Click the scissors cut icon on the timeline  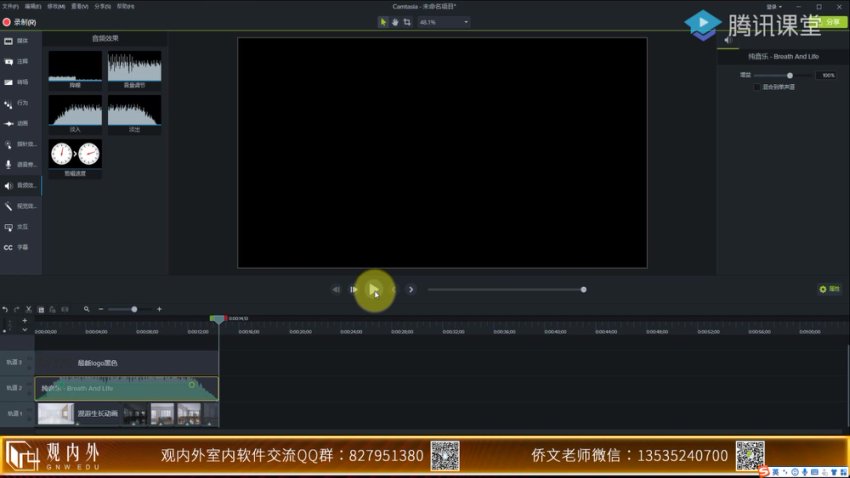[x=28, y=309]
